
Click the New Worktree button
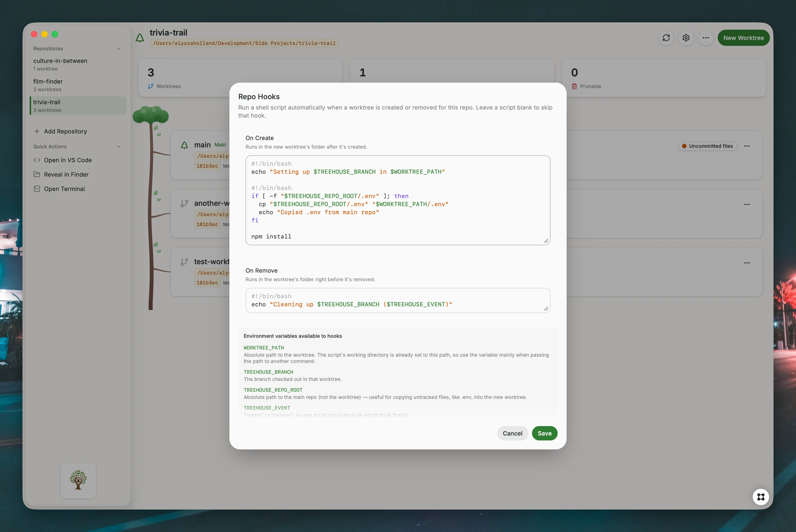[x=743, y=38]
